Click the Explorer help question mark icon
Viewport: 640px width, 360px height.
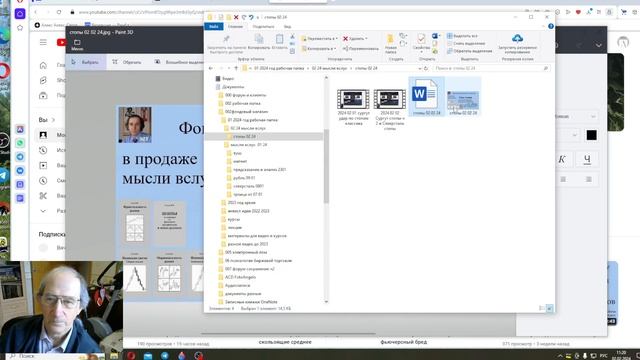tap(551, 26)
